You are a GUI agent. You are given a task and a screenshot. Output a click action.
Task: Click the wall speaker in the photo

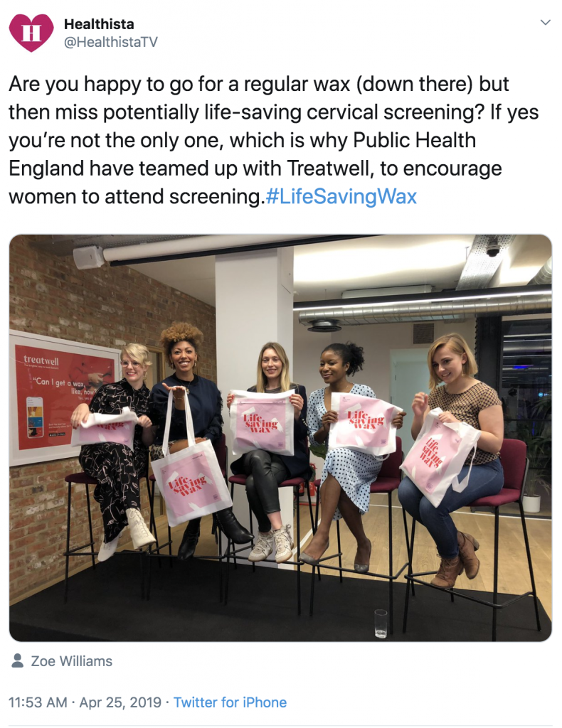pyautogui.click(x=89, y=257)
